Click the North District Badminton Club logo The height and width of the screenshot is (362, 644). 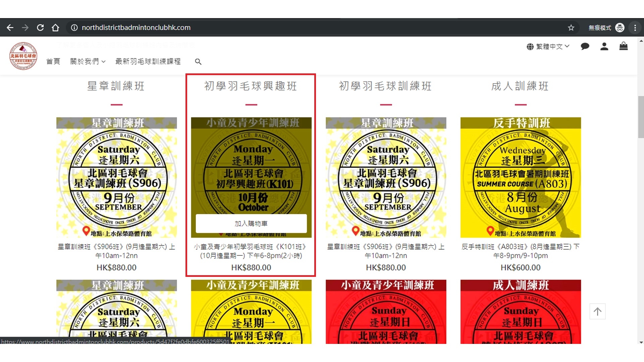(23, 56)
